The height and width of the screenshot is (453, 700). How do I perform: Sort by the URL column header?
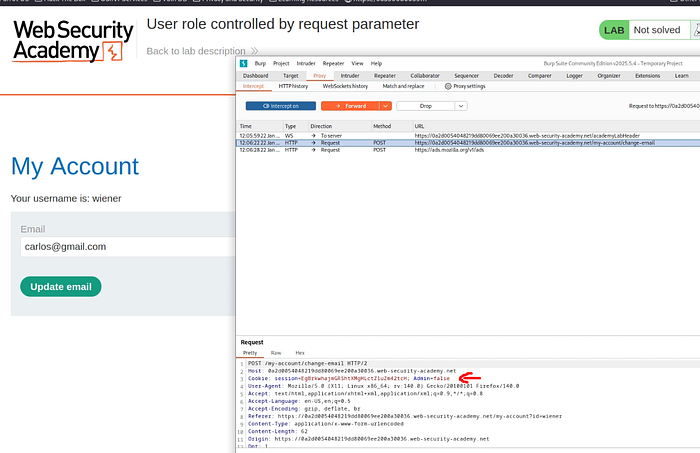(x=419, y=126)
